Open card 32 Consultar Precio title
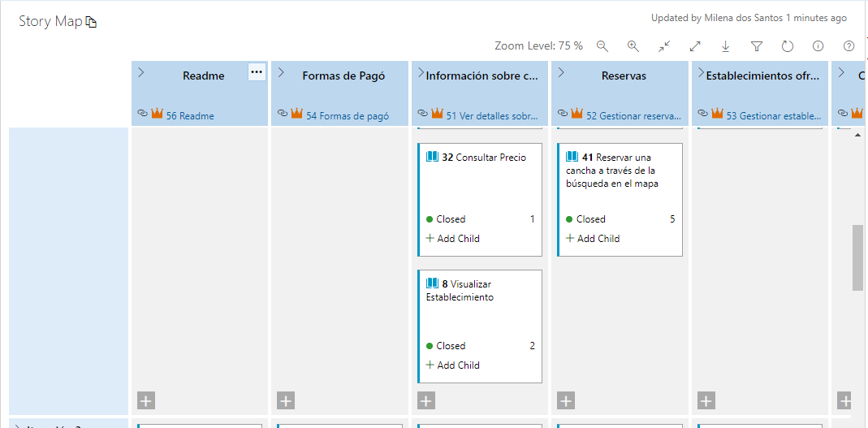868x428 pixels. point(490,158)
